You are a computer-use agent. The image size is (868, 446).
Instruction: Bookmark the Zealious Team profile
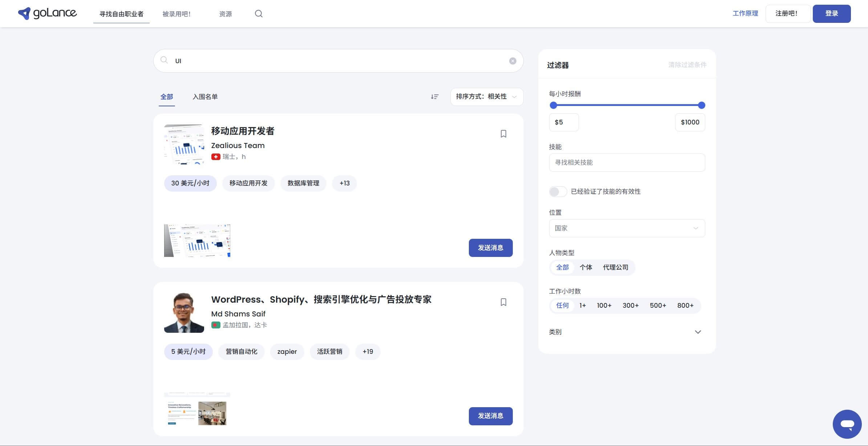point(503,134)
